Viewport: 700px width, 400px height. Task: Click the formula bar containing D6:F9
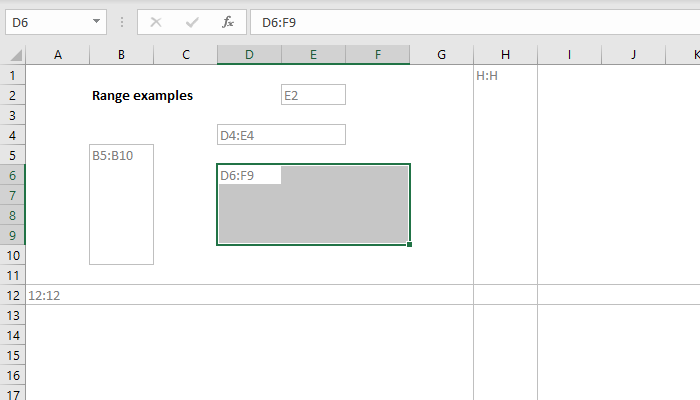[x=470, y=21]
